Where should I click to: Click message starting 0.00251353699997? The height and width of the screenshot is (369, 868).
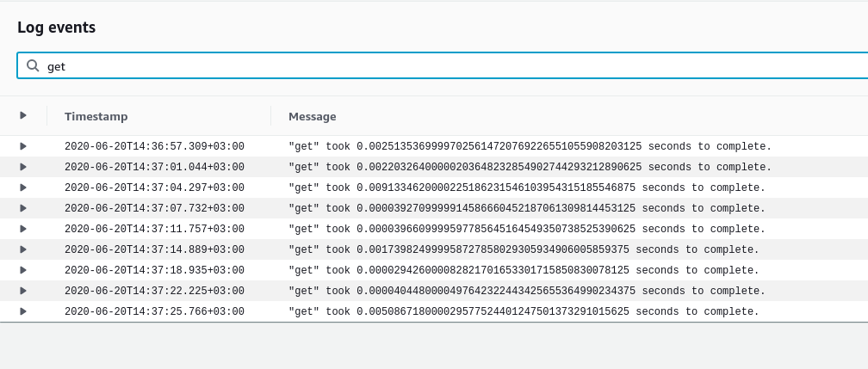[530, 146]
